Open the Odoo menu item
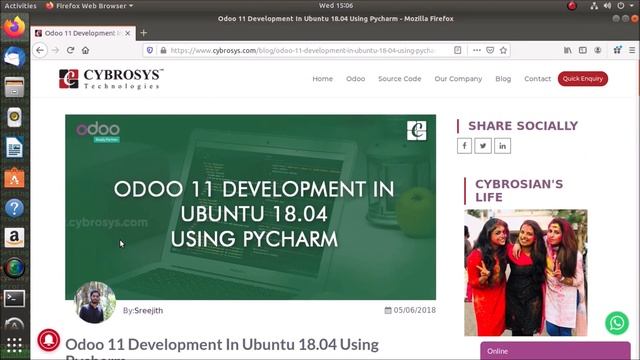The width and height of the screenshot is (640, 360). [x=356, y=79]
